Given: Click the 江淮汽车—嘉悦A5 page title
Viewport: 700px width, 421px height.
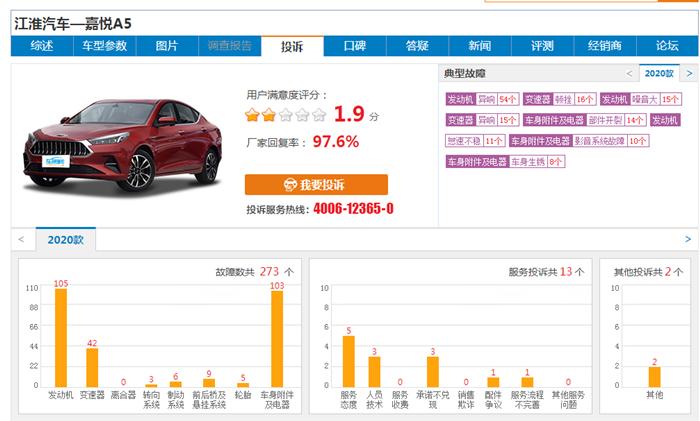Looking at the screenshot, I should click(x=73, y=23).
